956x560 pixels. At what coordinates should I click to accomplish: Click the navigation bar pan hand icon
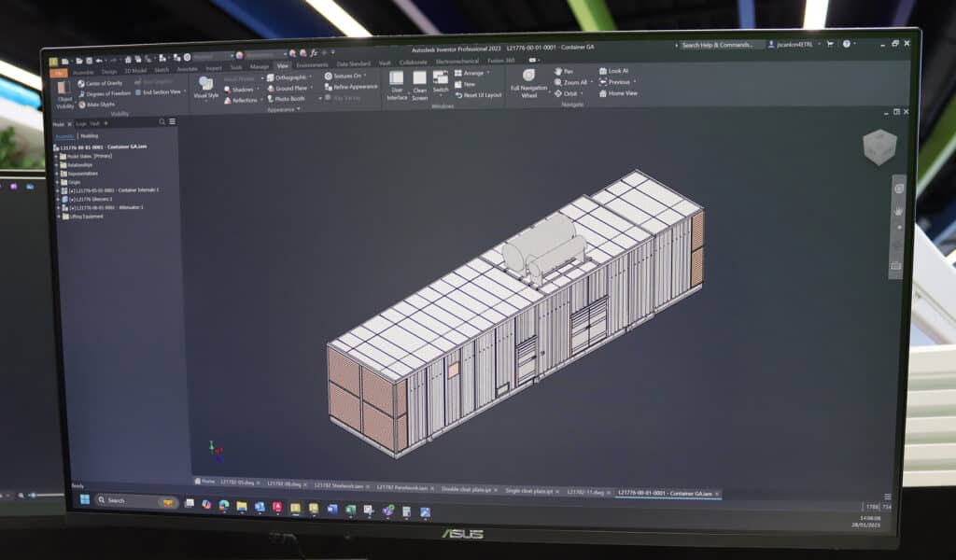(898, 210)
